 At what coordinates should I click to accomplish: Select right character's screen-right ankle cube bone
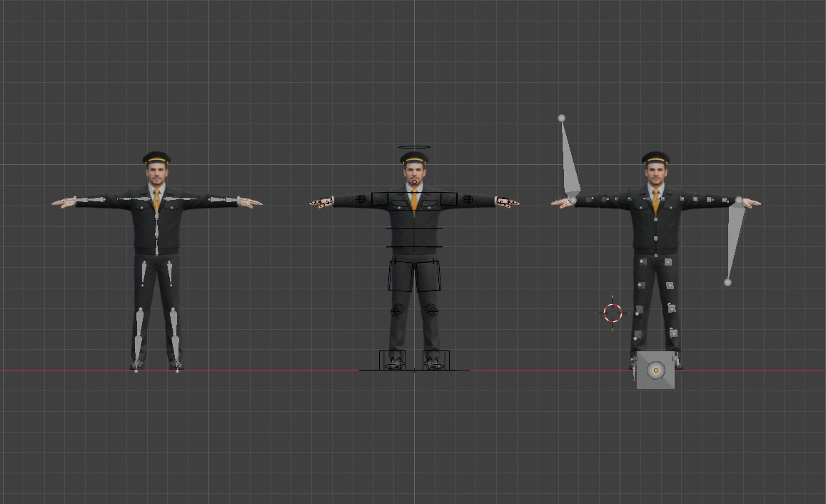pos(673,333)
